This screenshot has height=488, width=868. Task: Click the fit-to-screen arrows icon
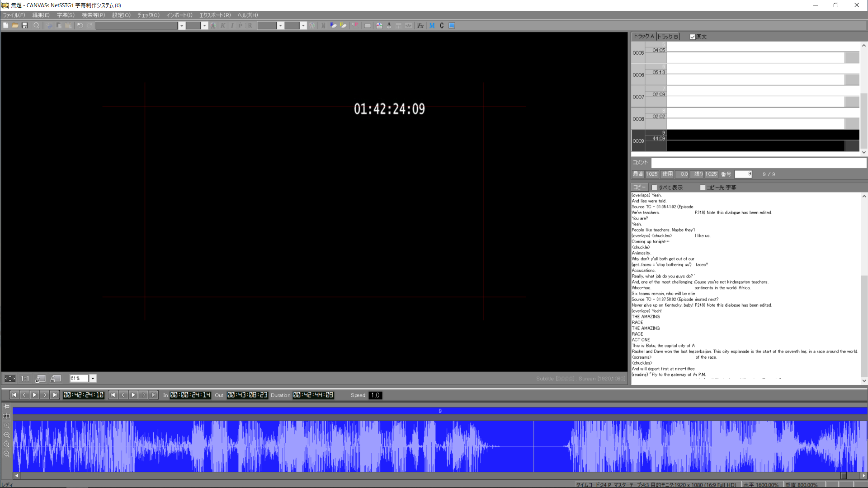pyautogui.click(x=9, y=379)
